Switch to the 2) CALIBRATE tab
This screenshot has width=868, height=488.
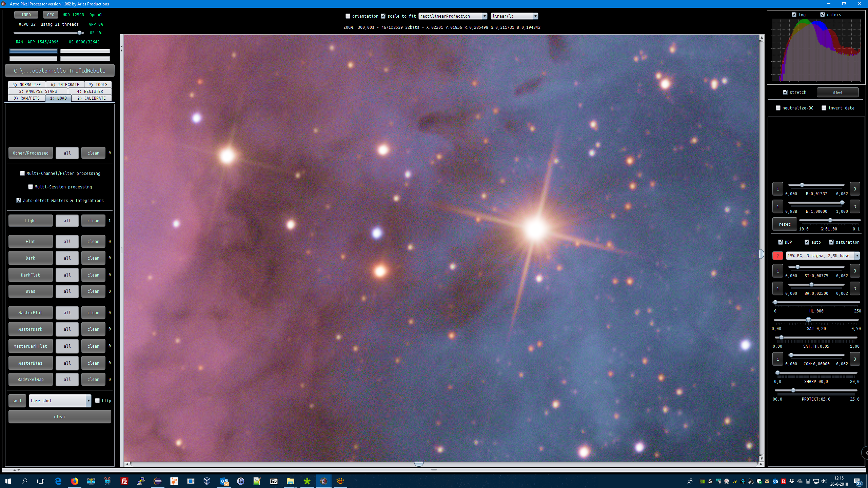click(x=91, y=98)
